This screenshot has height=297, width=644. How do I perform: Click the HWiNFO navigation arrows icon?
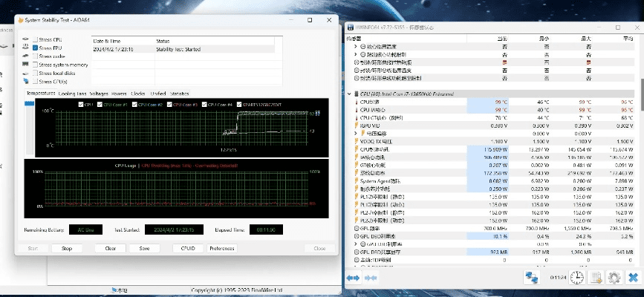(x=352, y=277)
